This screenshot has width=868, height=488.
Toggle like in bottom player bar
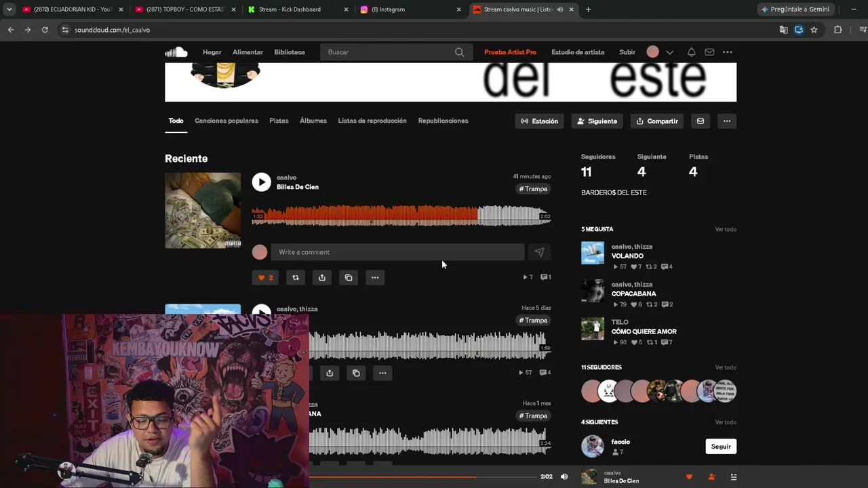[x=690, y=477]
